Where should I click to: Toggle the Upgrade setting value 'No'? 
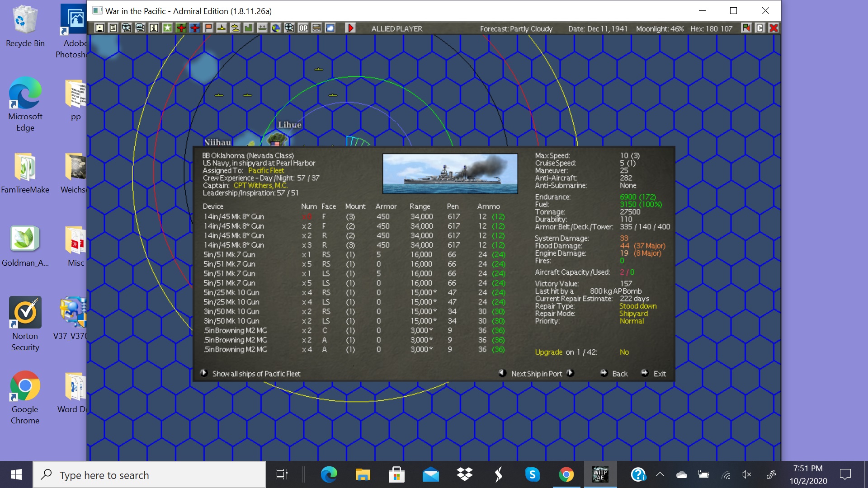point(624,352)
